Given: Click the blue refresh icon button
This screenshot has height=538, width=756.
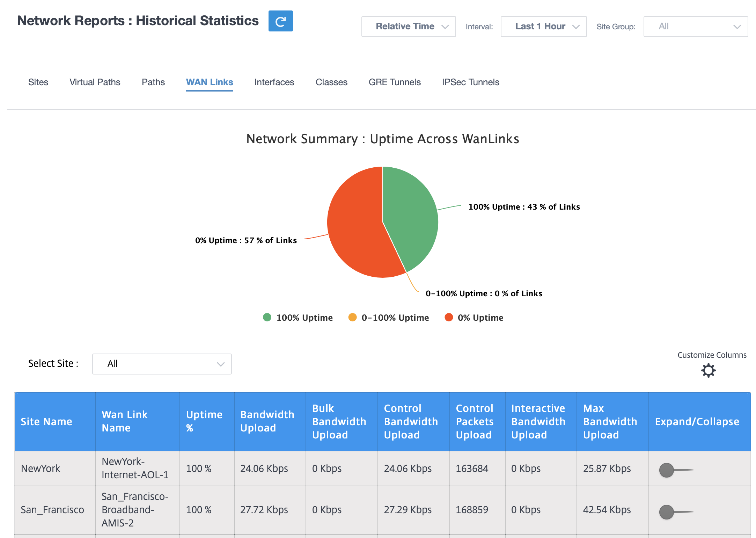Looking at the screenshot, I should pyautogui.click(x=280, y=21).
